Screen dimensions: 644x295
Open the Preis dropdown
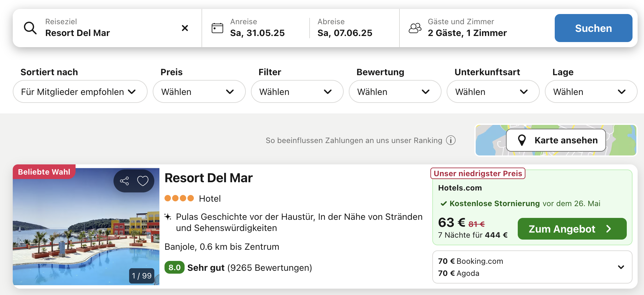pos(199,92)
